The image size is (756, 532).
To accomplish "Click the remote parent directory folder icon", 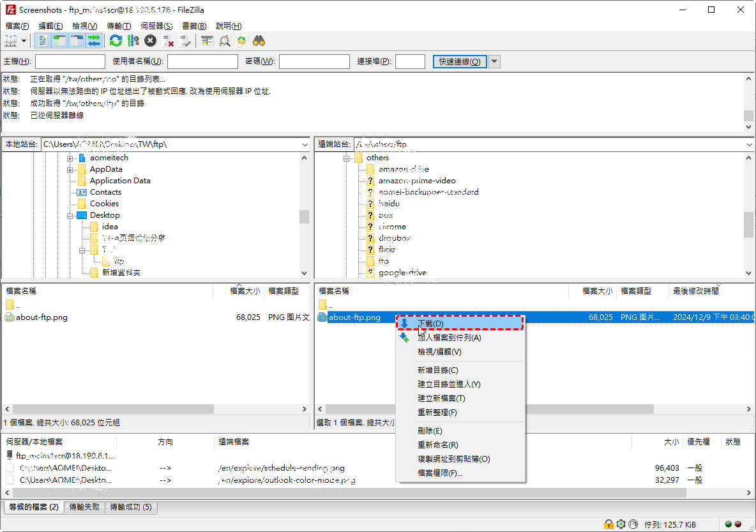I will 322,305.
